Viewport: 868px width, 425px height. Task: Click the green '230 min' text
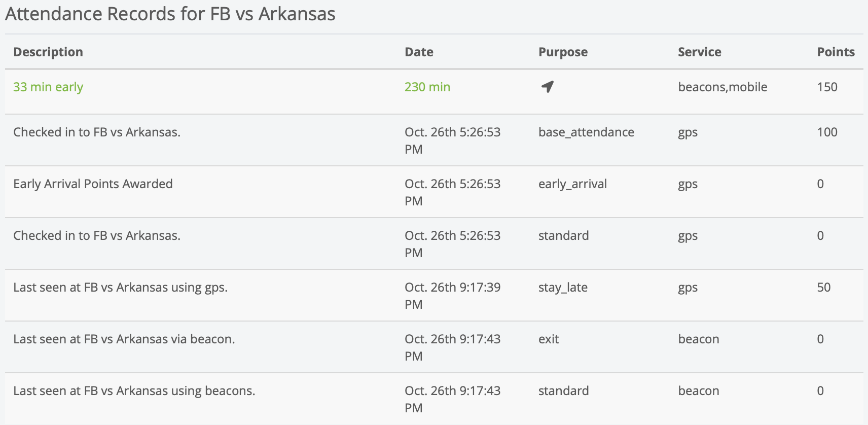pos(427,87)
